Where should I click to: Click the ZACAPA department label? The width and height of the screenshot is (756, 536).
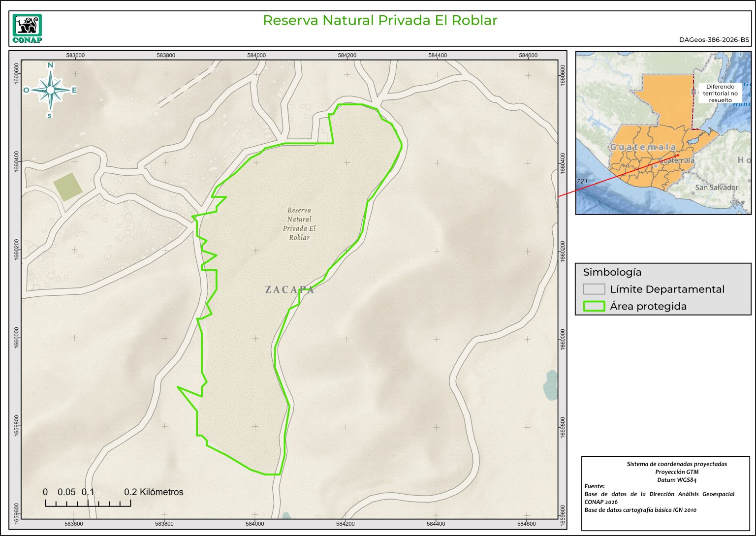(x=289, y=289)
